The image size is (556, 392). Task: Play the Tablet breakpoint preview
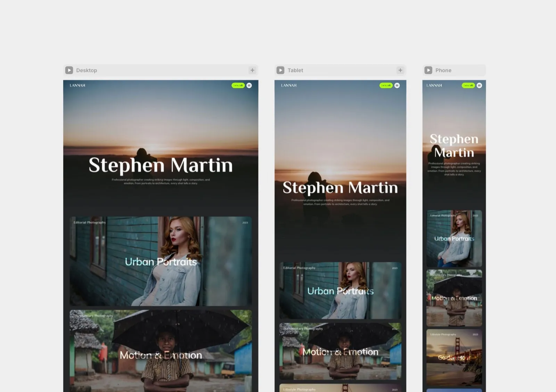point(280,70)
